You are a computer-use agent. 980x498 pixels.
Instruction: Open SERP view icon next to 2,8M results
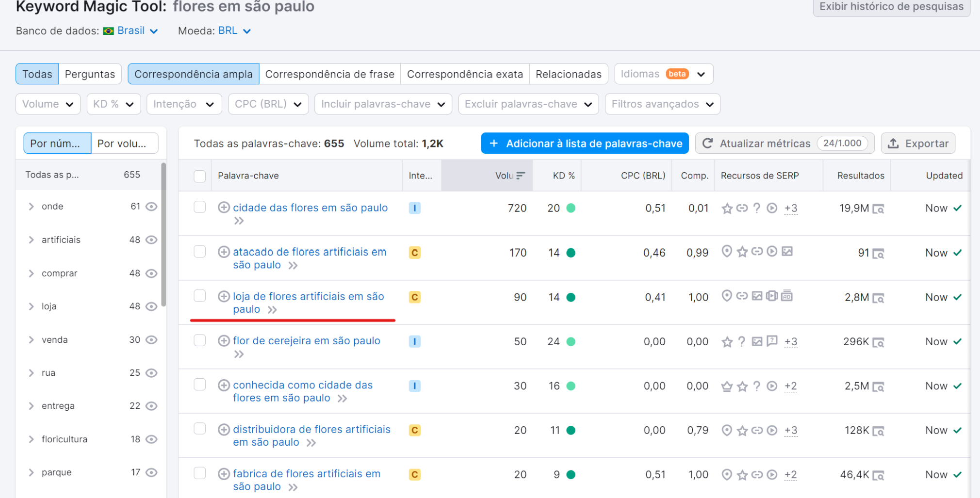[878, 298]
